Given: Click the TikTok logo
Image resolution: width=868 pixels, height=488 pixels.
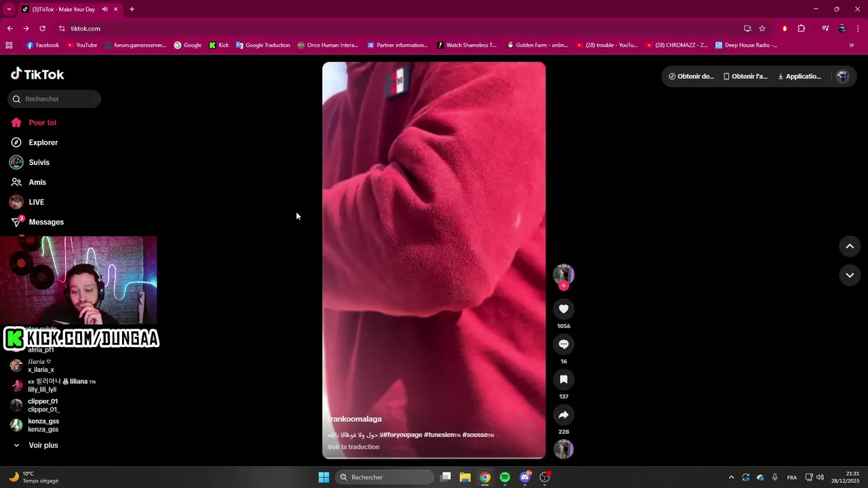Looking at the screenshot, I should (x=38, y=75).
